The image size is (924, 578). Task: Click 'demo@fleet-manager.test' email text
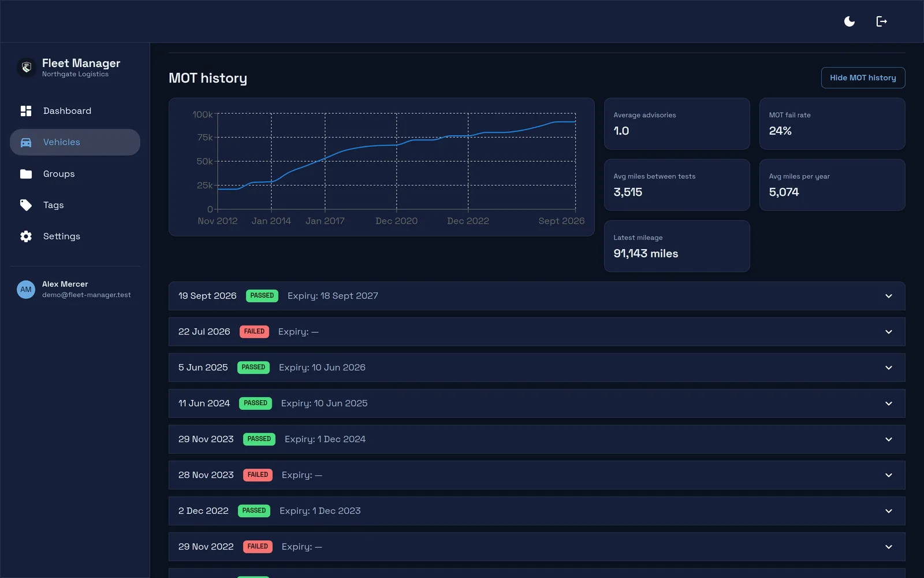(87, 295)
